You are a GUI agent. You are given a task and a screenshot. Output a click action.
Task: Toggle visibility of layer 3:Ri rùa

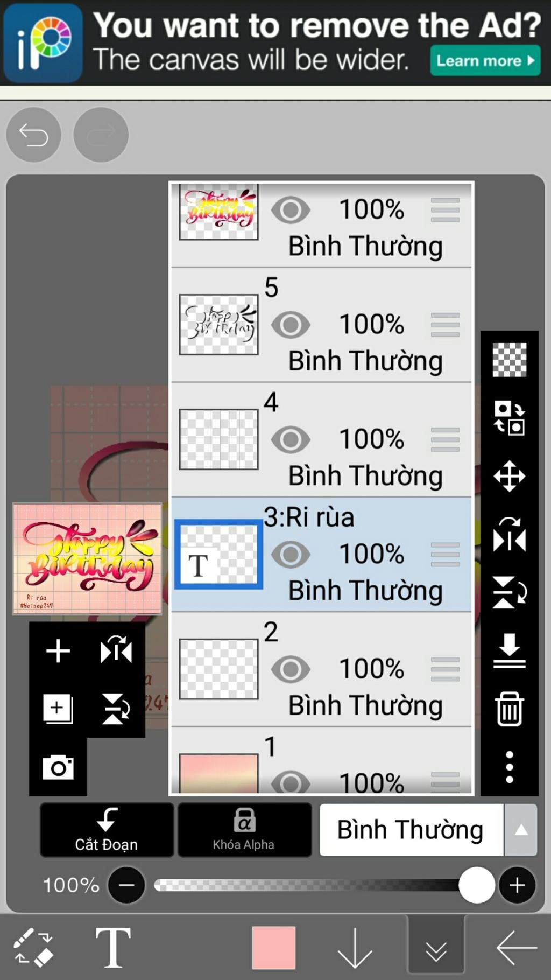pyautogui.click(x=291, y=555)
